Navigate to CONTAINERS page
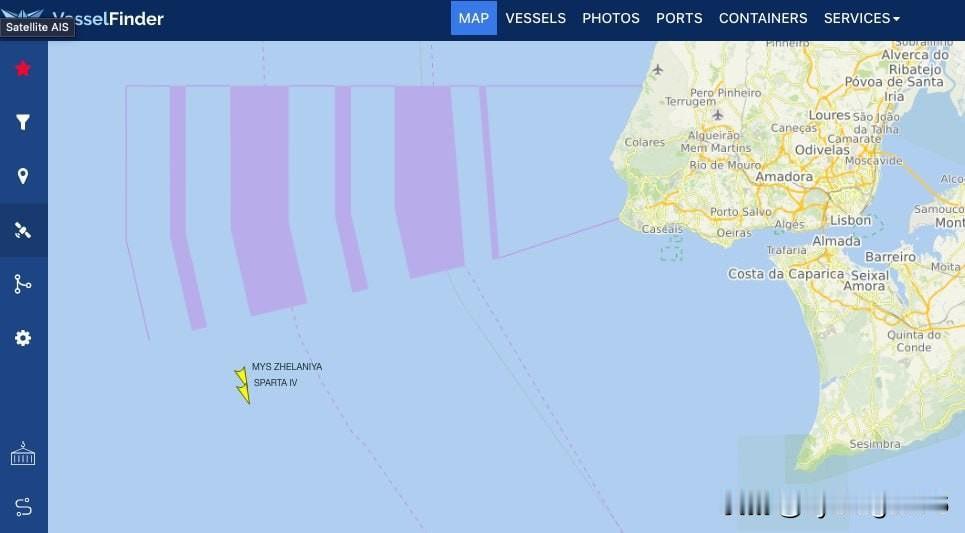This screenshot has width=965, height=533. [763, 18]
